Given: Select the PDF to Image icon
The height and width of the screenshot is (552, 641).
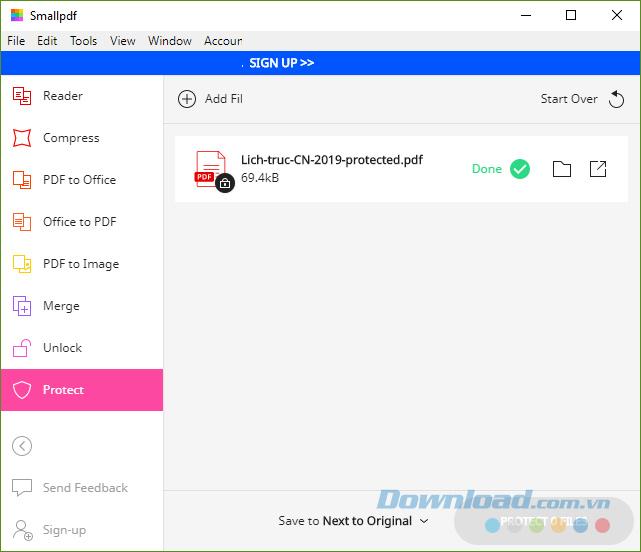Looking at the screenshot, I should click(22, 264).
